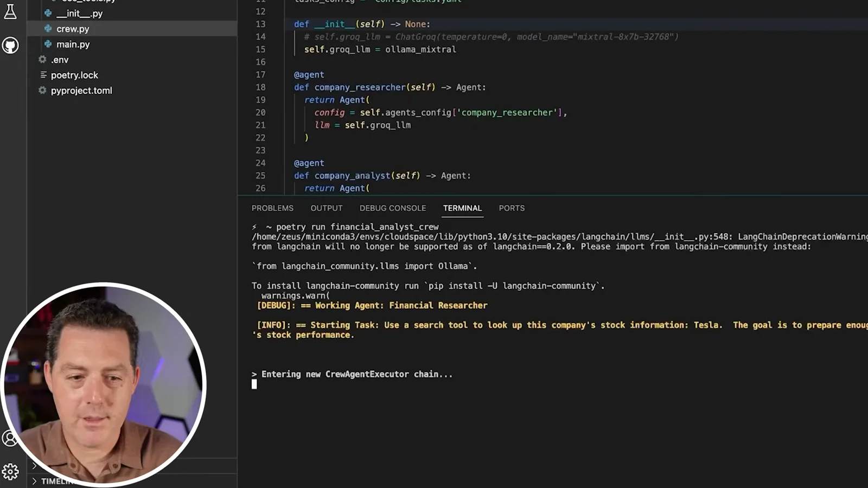The image size is (868, 488).
Task: Open the GitHub icon in activity bar
Action: click(10, 45)
